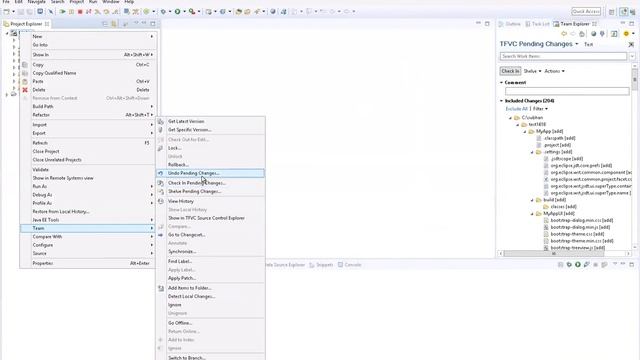This screenshot has width=640, height=360.
Task: Click the Shelve Pending Changes icon
Action: [x=161, y=191]
